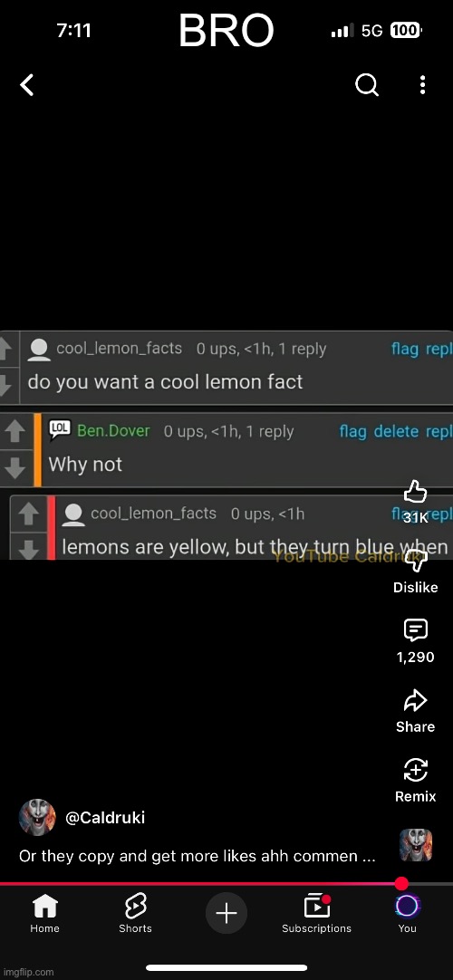Switch to the Shorts tab
The height and width of the screenshot is (980, 453).
136,913
